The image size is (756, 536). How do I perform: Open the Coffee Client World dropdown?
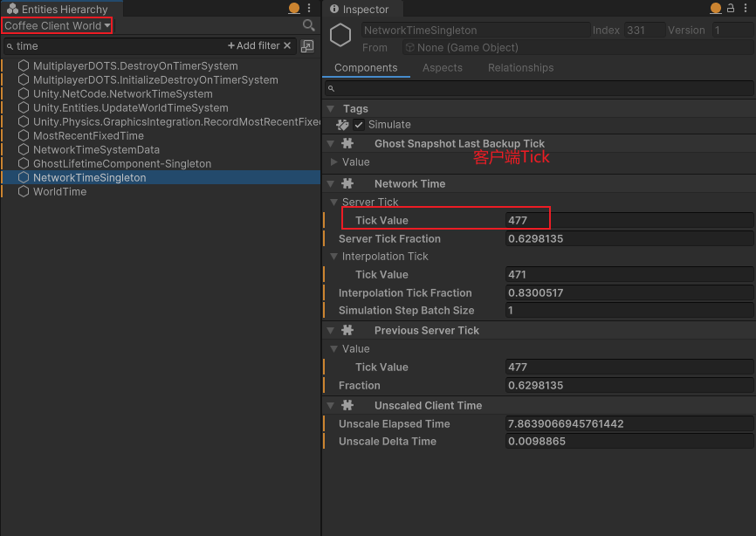(x=58, y=25)
